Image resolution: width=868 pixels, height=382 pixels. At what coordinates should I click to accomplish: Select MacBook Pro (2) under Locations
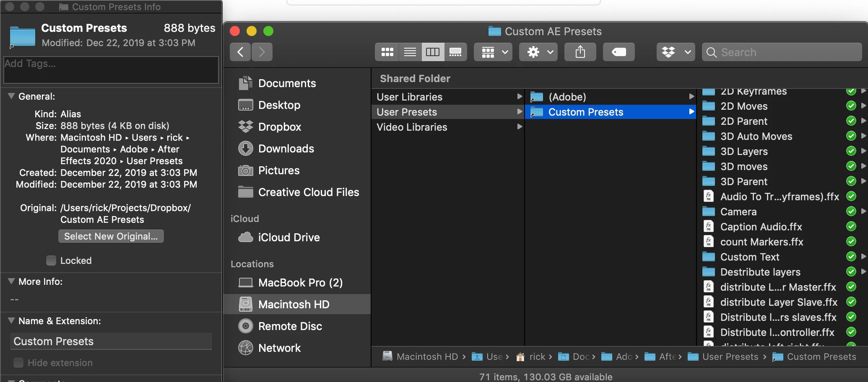point(297,282)
